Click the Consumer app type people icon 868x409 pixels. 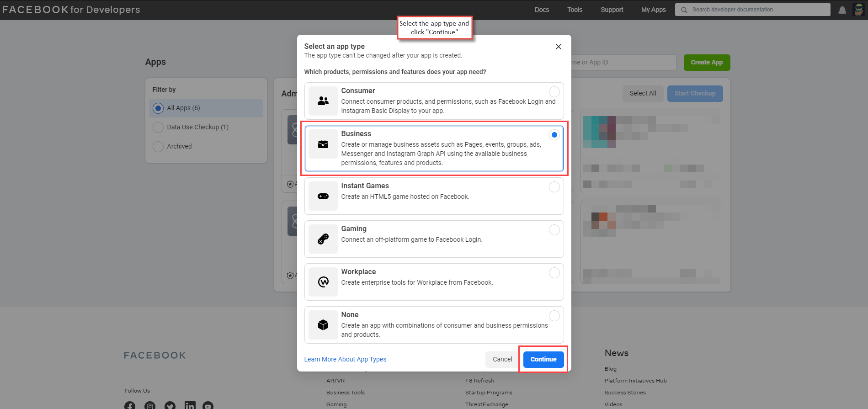[323, 101]
